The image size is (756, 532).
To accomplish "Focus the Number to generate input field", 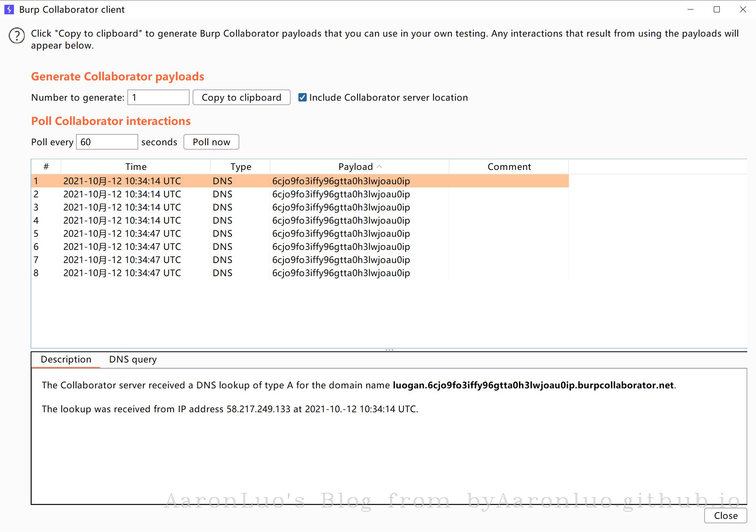I will pos(158,97).
